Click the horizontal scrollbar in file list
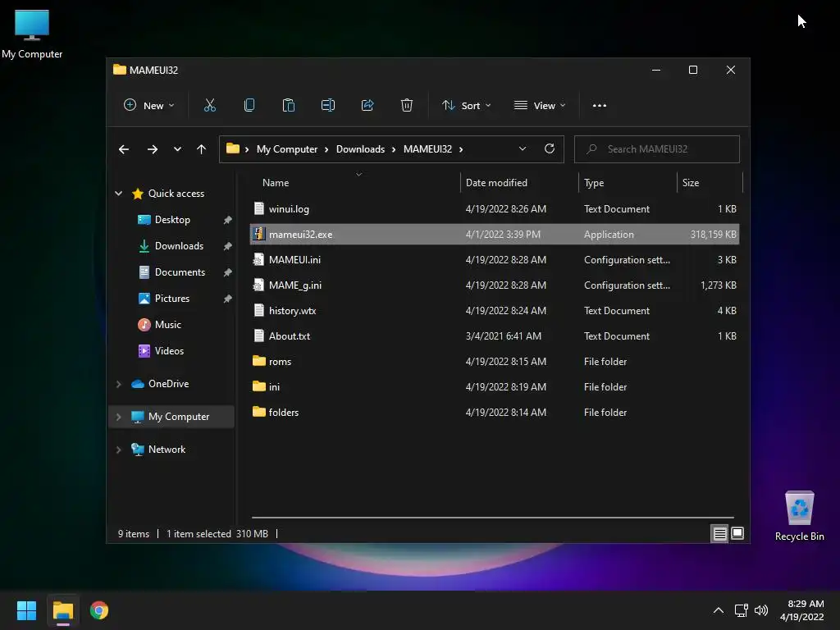 pos(493,518)
